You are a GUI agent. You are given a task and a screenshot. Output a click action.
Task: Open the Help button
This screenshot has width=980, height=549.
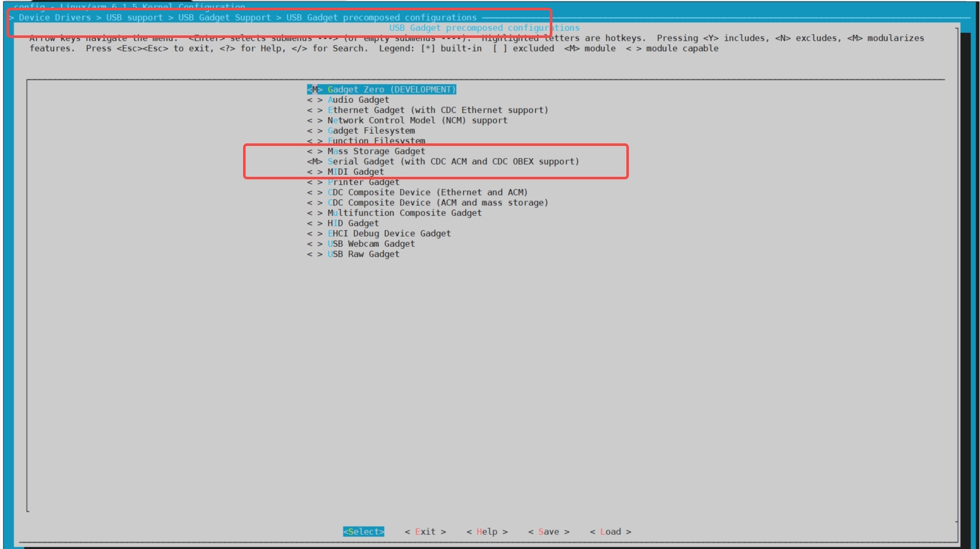(487, 532)
